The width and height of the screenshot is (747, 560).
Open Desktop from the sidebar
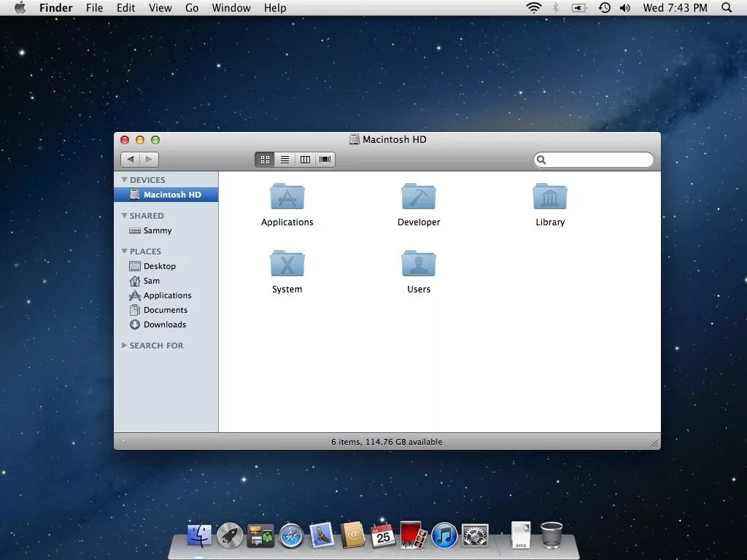click(x=166, y=265)
